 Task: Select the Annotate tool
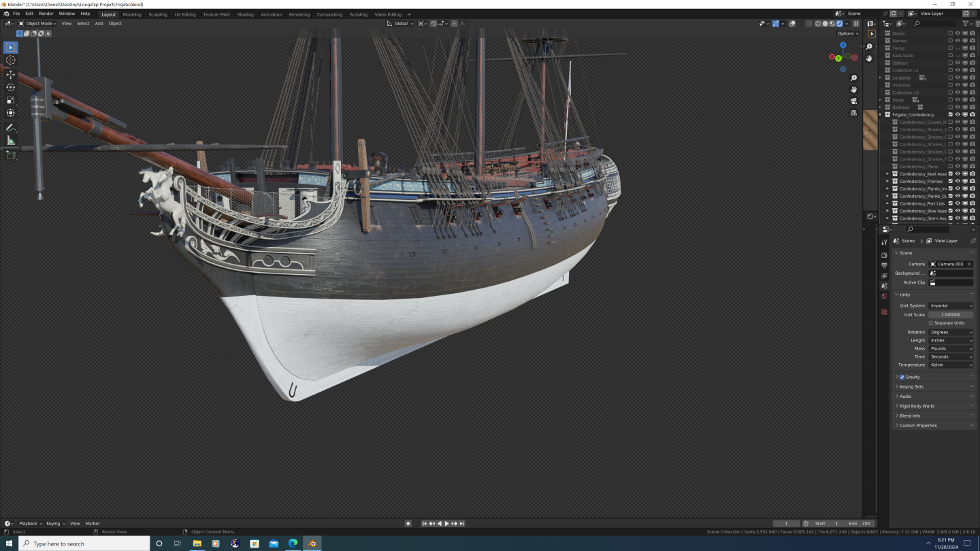10,128
